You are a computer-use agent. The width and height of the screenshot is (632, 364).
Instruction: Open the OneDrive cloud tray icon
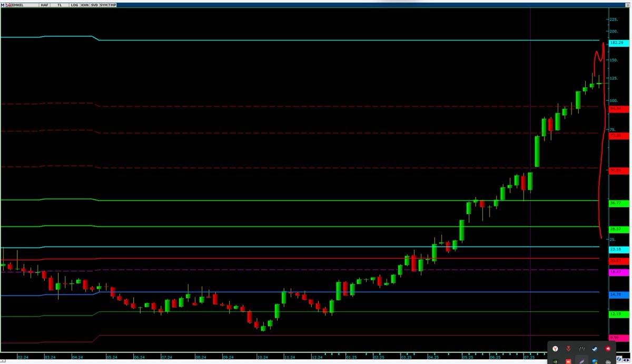pyautogui.click(x=608, y=361)
